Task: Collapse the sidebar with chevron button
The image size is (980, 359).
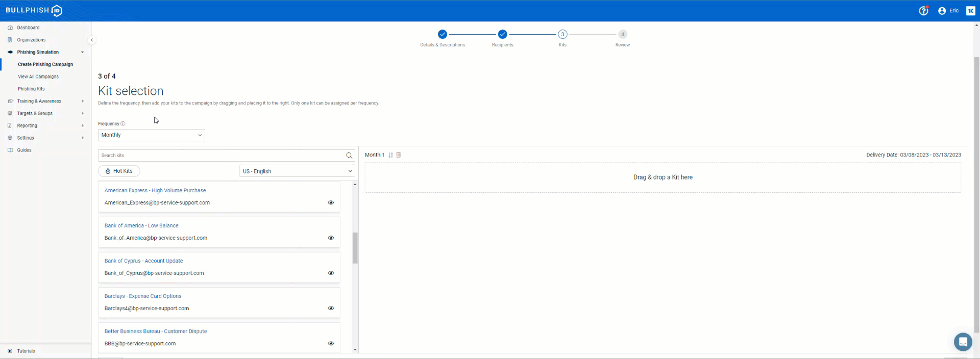Action: [x=92, y=40]
